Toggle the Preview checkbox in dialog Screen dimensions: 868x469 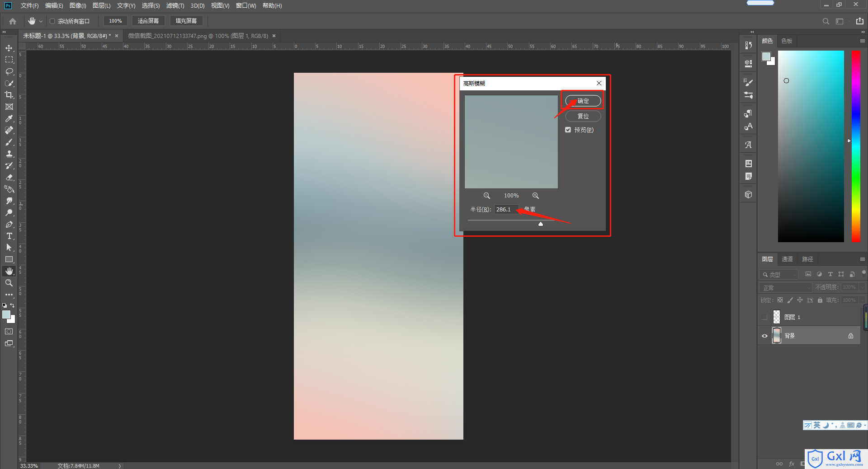[568, 130]
